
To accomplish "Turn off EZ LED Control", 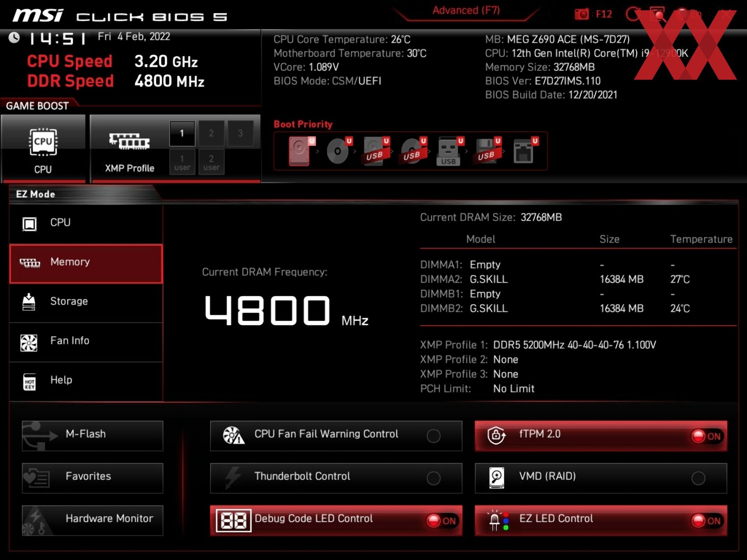I will coord(601,520).
